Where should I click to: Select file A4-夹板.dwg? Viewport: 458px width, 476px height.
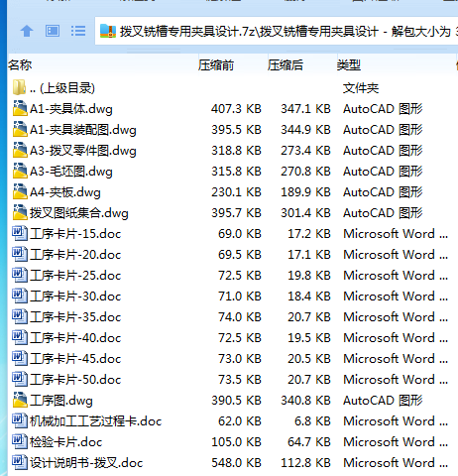click(65, 192)
